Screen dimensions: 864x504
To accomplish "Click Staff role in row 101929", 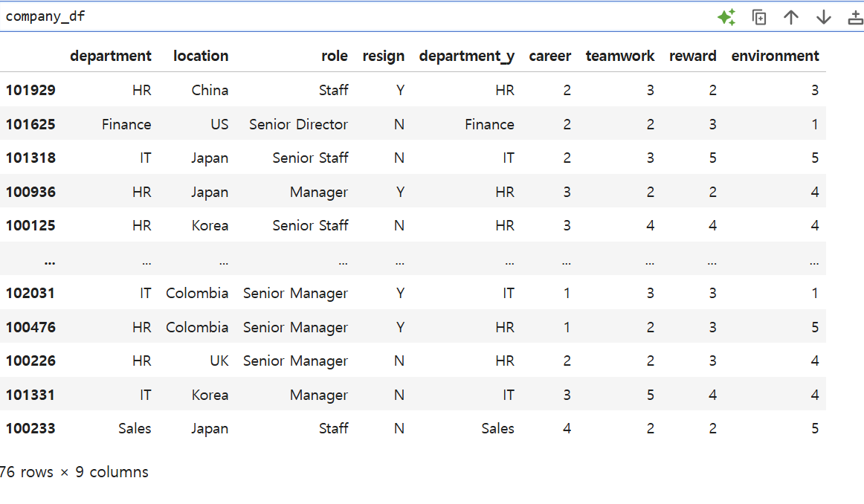I will (x=333, y=91).
